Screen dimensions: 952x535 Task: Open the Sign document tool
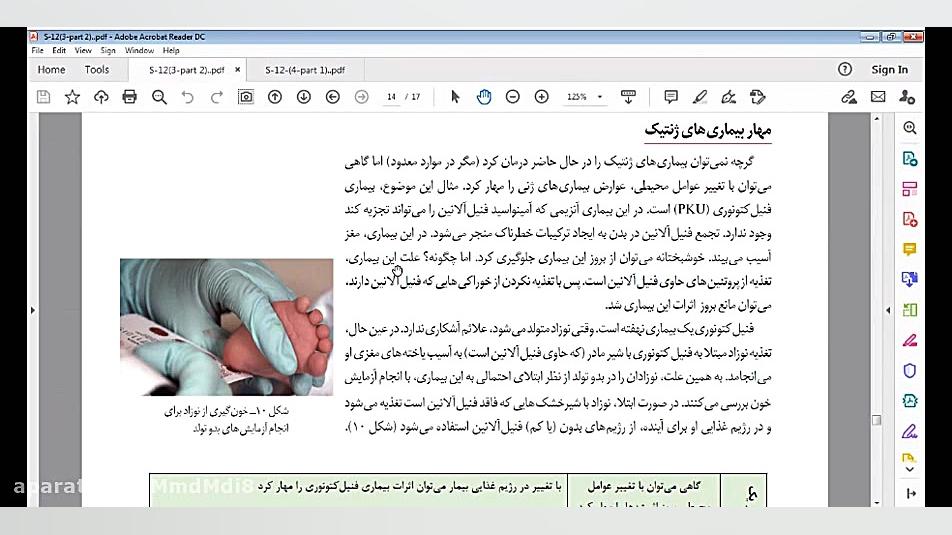pyautogui.click(x=729, y=97)
